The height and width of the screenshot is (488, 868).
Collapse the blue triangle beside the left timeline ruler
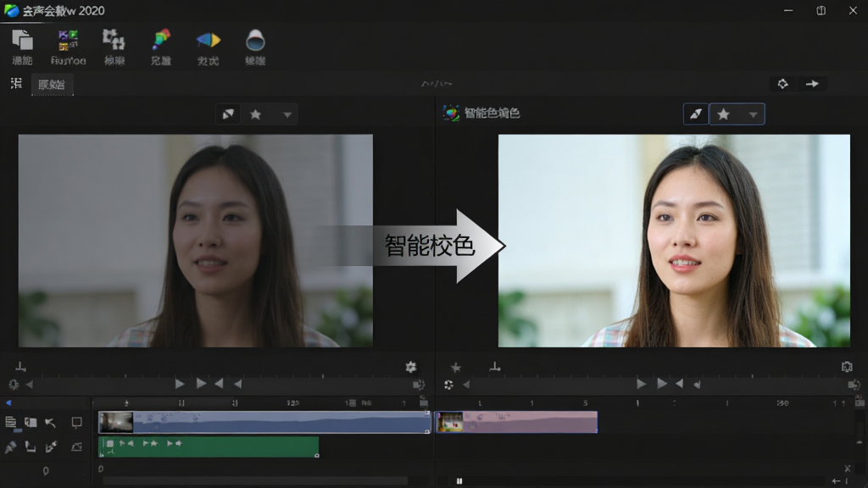pos(8,402)
